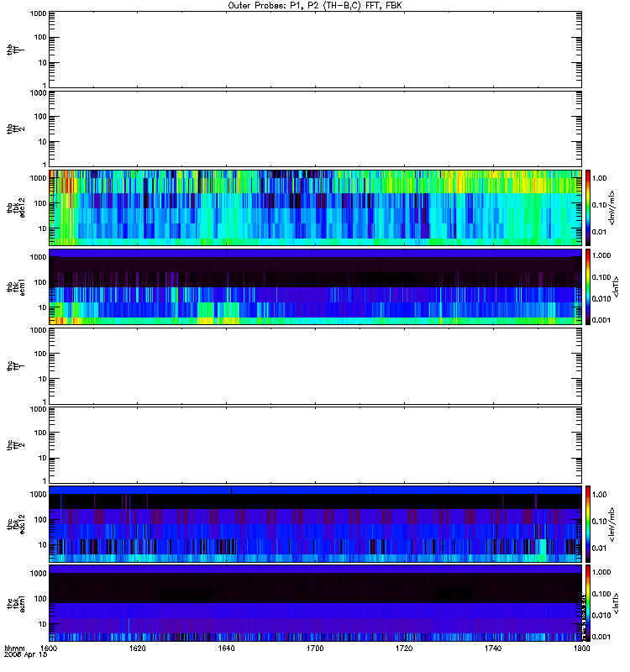Click the 1740 time axis label

tap(493, 648)
